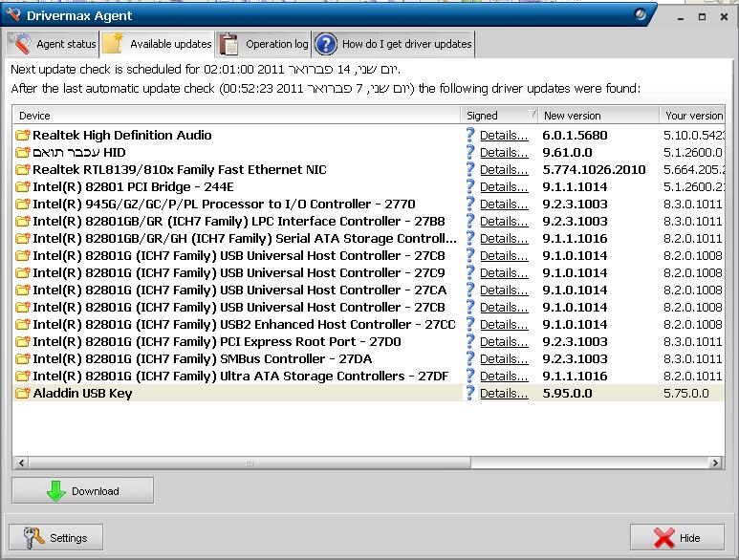Click driver icon beside USB2 Enhanced Host Controller - 27CC

[x=22, y=325]
